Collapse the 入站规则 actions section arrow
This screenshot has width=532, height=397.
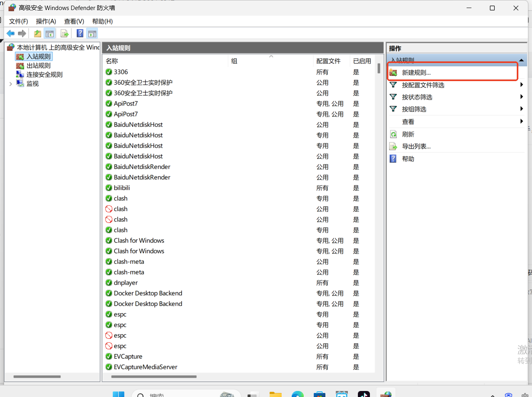(521, 60)
